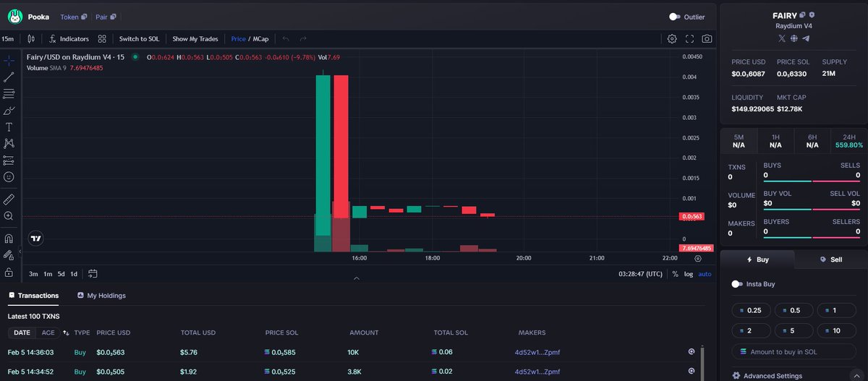Choose the 10 SOL buy amount
Screen dimensions: 868x381
[x=836, y=330]
